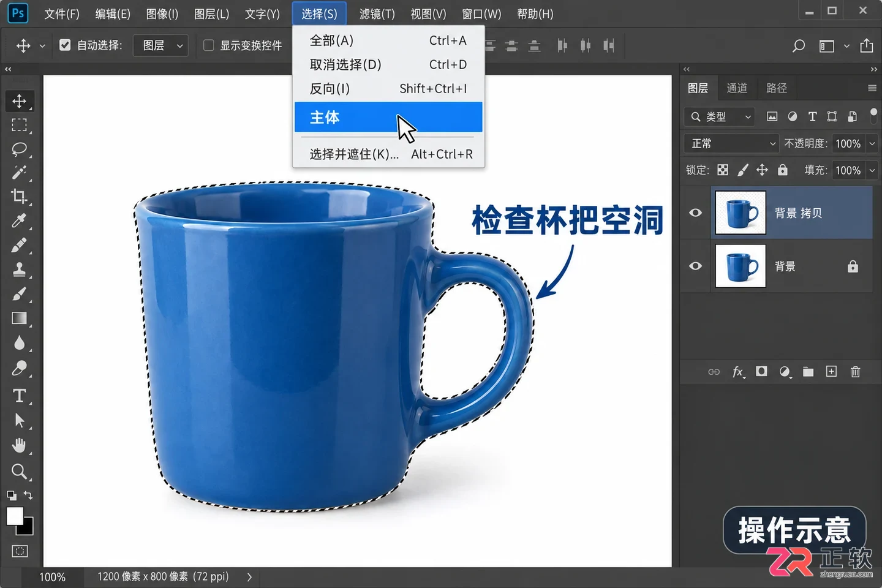The height and width of the screenshot is (588, 882).
Task: Select the Clone Stamp tool
Action: tap(20, 269)
